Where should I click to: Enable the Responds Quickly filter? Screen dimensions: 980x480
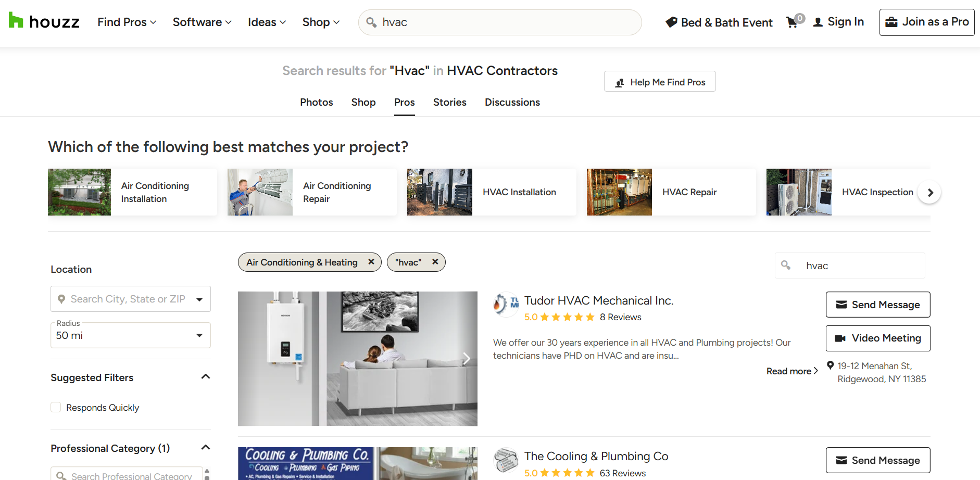tap(56, 407)
